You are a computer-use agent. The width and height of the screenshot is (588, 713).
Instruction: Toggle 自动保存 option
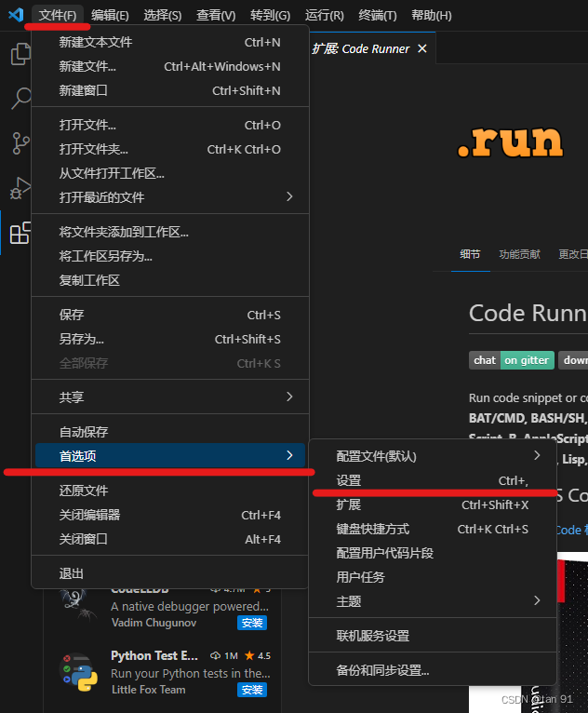170,432
